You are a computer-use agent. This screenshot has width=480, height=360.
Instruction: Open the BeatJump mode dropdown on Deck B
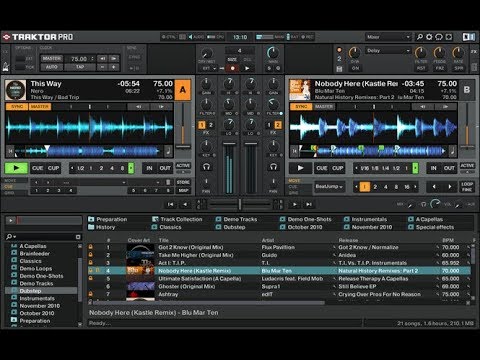pyautogui.click(x=329, y=187)
